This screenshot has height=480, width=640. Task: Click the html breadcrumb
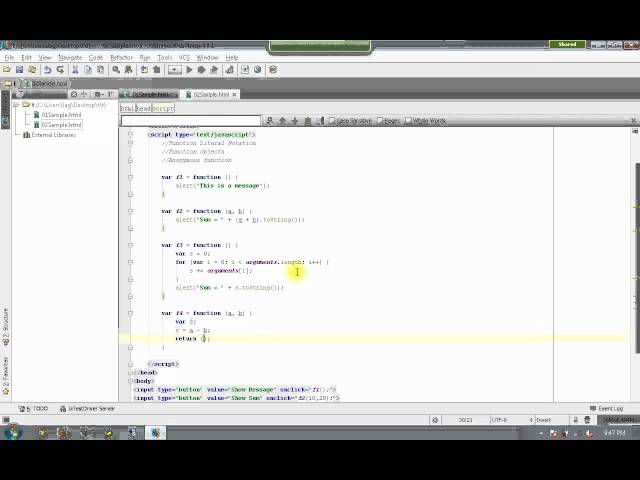point(127,108)
